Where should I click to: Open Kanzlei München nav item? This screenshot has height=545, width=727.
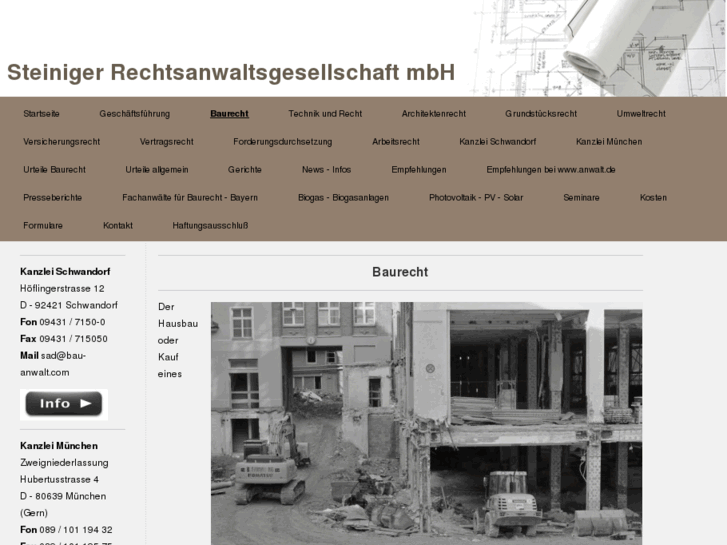pyautogui.click(x=609, y=141)
